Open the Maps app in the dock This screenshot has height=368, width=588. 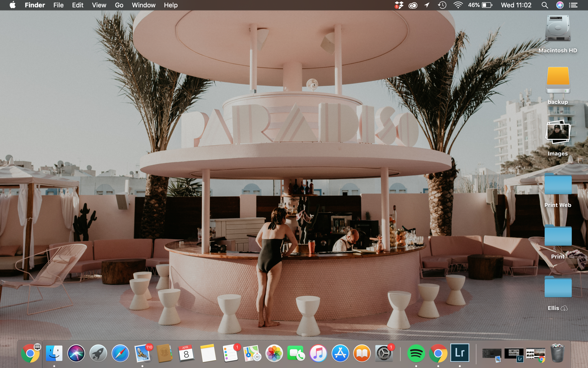252,353
